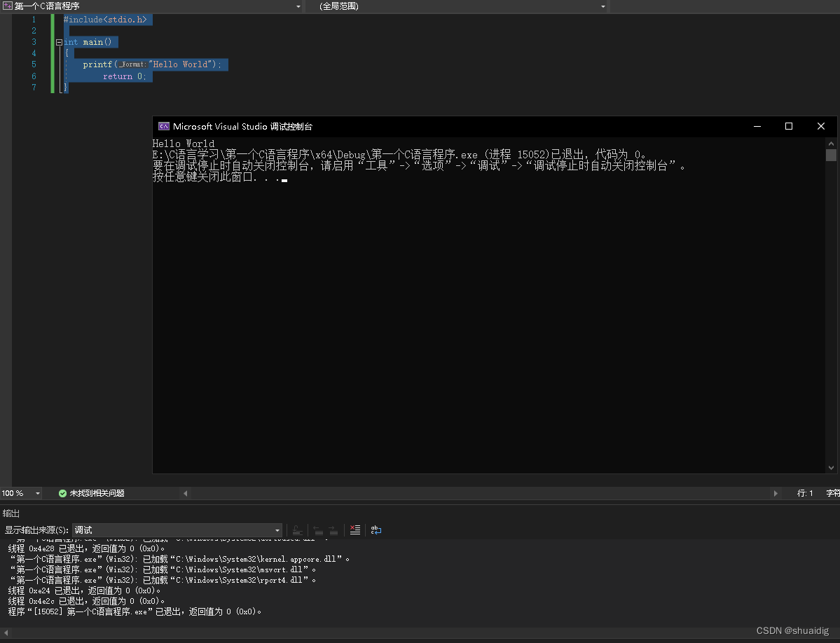
Task: Click line number 5 in the editor gutter
Action: tap(34, 64)
